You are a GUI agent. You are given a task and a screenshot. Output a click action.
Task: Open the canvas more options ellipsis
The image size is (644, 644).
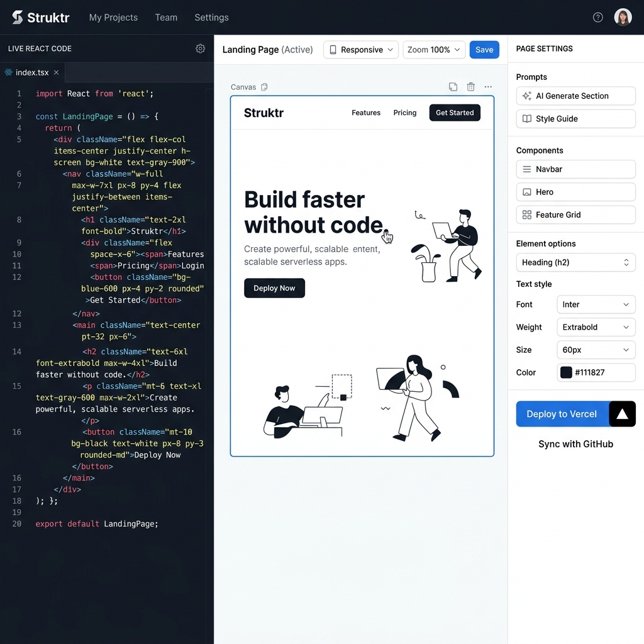click(488, 87)
